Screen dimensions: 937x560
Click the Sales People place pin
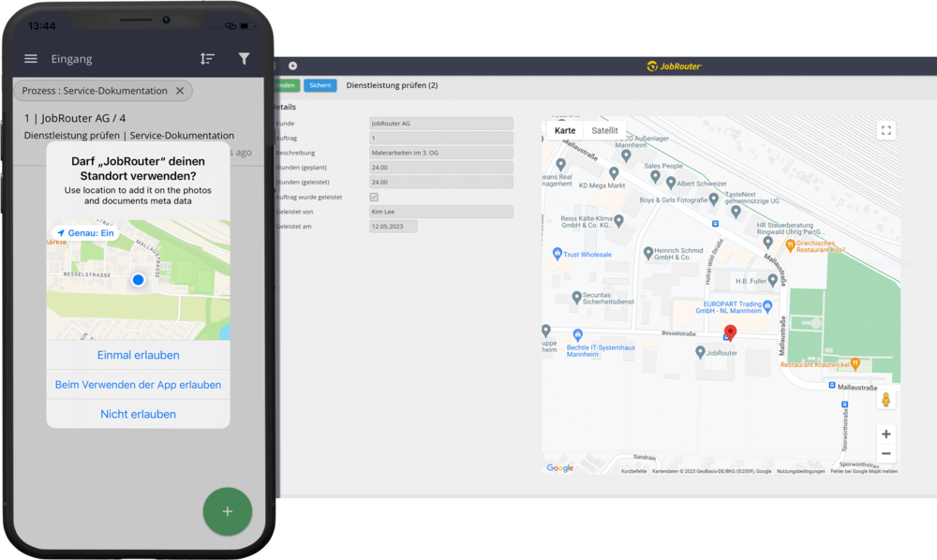point(655,176)
